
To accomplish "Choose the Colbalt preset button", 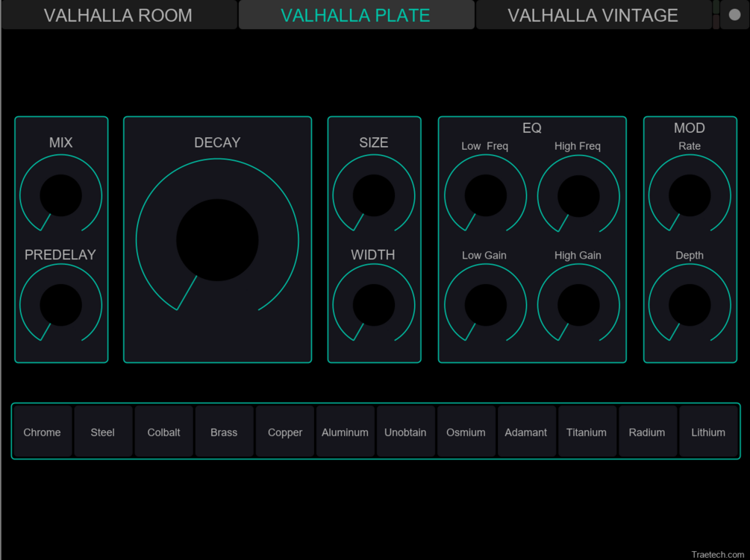I will (x=163, y=432).
